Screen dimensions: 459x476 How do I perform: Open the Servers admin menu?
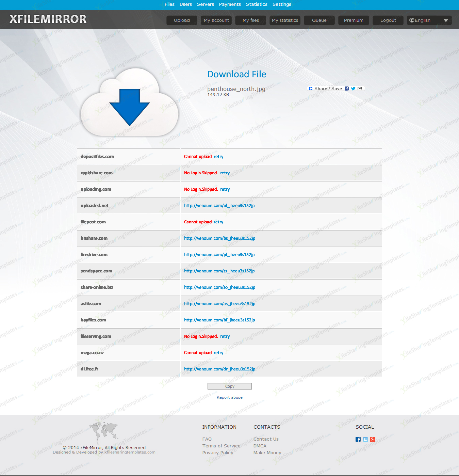(x=206, y=4)
